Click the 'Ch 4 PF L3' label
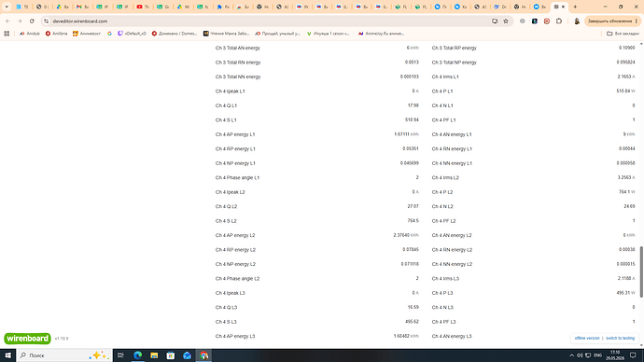This screenshot has height=362, width=644. 443,322
